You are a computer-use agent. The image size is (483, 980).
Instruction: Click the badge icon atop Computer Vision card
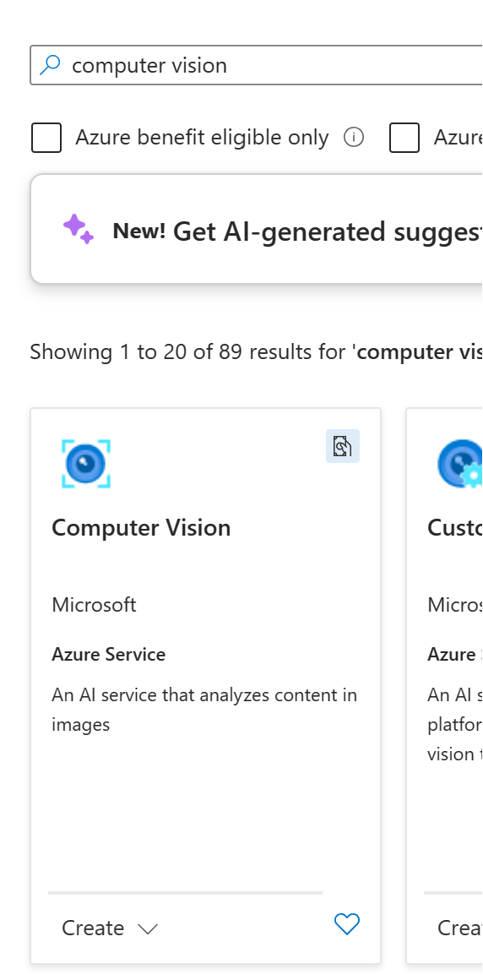pos(343,446)
